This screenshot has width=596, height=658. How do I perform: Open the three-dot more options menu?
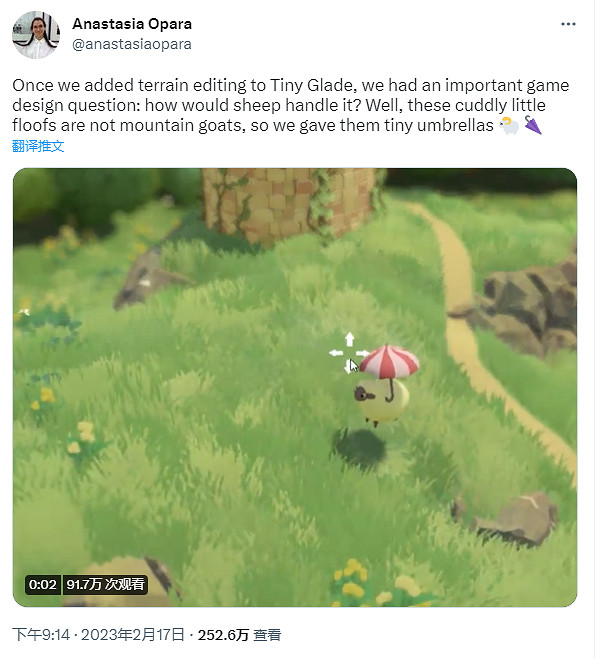coord(568,24)
